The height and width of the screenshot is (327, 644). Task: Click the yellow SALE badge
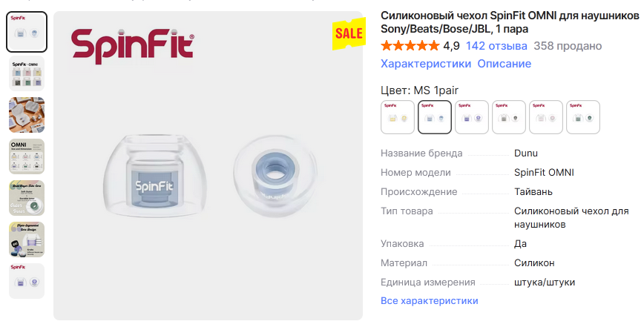pos(349,33)
